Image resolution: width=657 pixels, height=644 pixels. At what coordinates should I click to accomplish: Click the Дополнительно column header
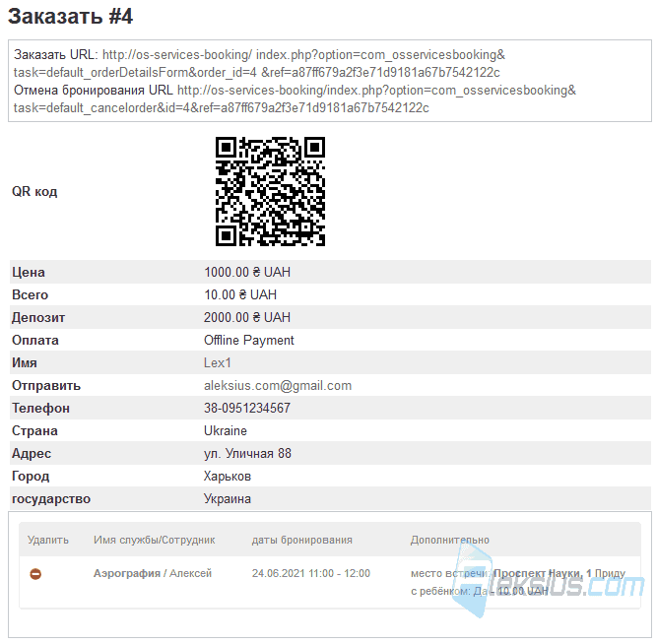tap(449, 540)
